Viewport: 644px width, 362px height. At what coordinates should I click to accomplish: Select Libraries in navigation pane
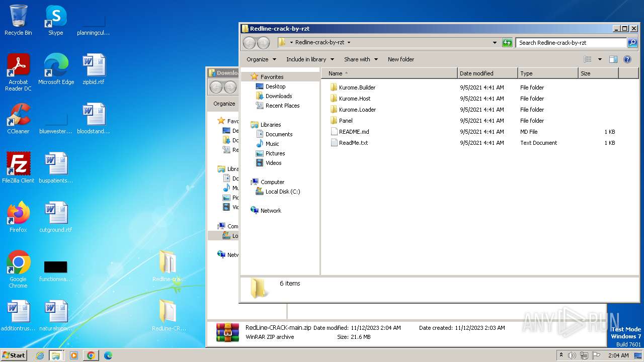point(270,125)
